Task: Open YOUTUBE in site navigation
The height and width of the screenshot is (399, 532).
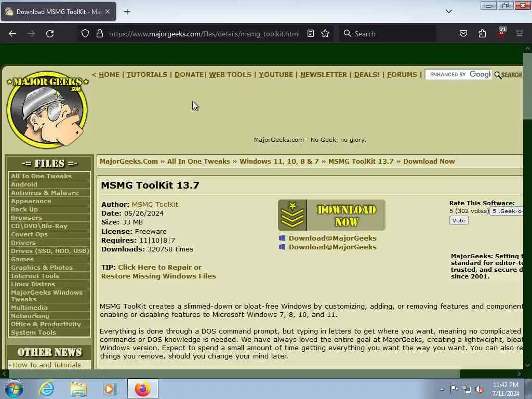Action: pos(276,75)
